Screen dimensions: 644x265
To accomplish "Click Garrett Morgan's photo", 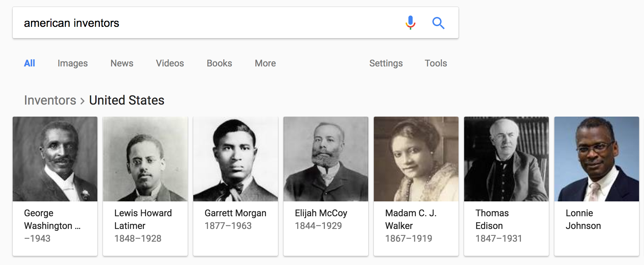I will (236, 159).
